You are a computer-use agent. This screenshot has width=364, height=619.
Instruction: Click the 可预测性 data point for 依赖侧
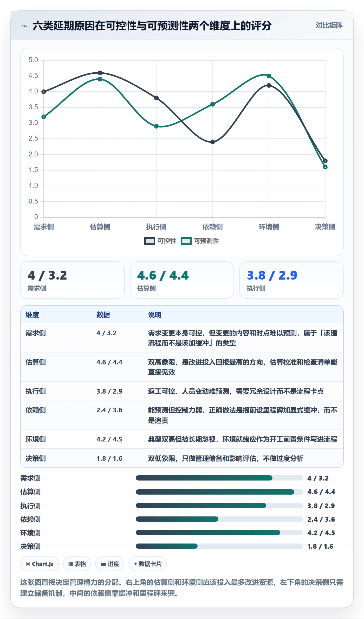[213, 104]
